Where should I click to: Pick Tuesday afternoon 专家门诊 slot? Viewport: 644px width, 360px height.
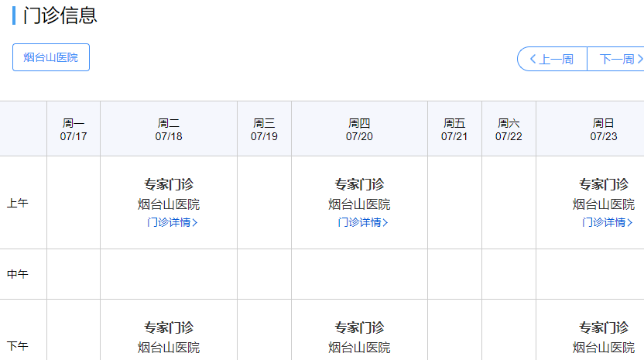click(x=169, y=327)
